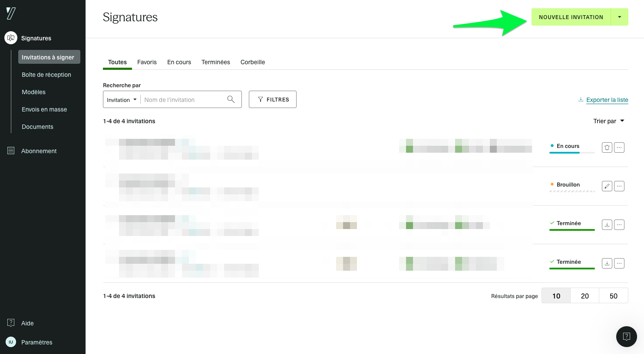Open the FILTRES panel
644x354 pixels.
[272, 99]
